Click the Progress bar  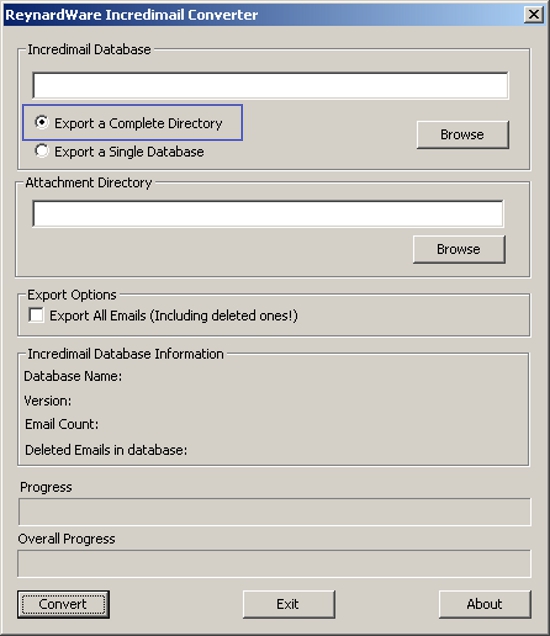(x=275, y=511)
